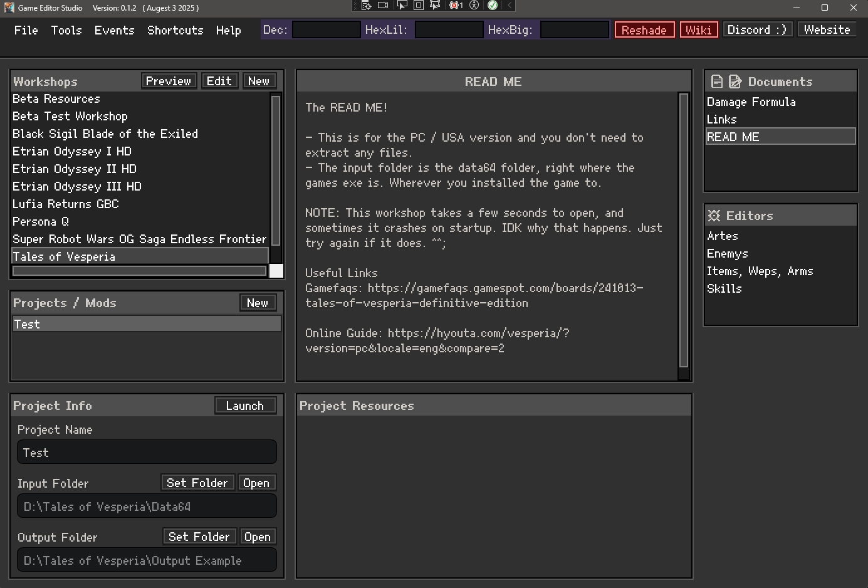The width and height of the screenshot is (868, 588).
Task: Click Set Folder for Input Folder
Action: (x=197, y=483)
